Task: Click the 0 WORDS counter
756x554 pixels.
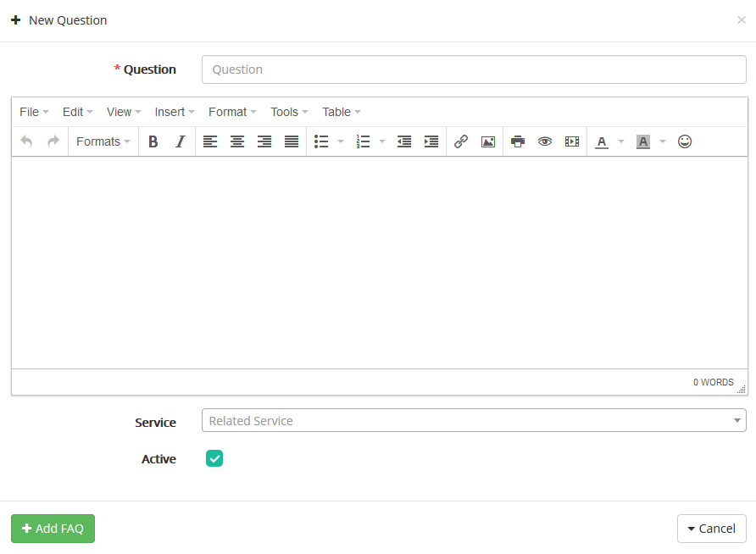Action: click(x=713, y=382)
